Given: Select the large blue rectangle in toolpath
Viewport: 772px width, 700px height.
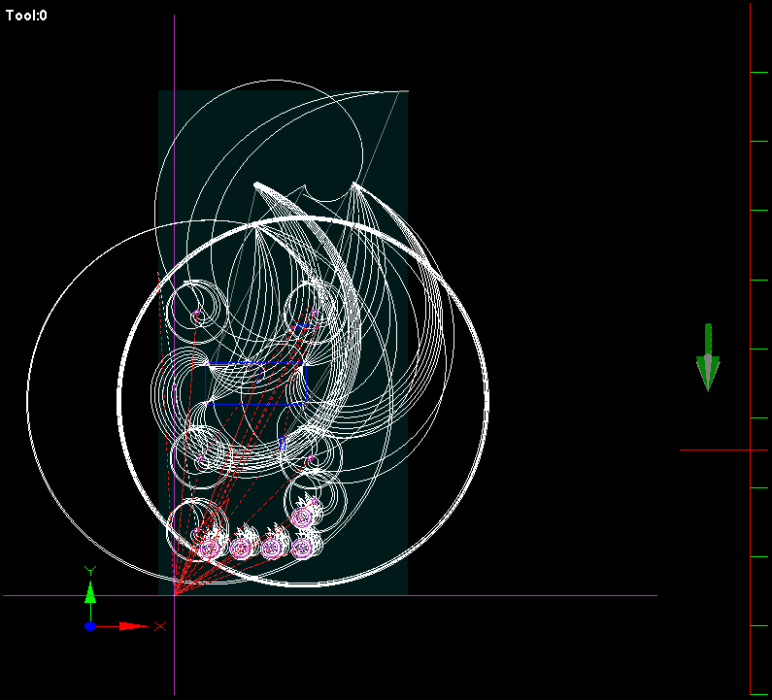Looking at the screenshot, I should (x=256, y=383).
